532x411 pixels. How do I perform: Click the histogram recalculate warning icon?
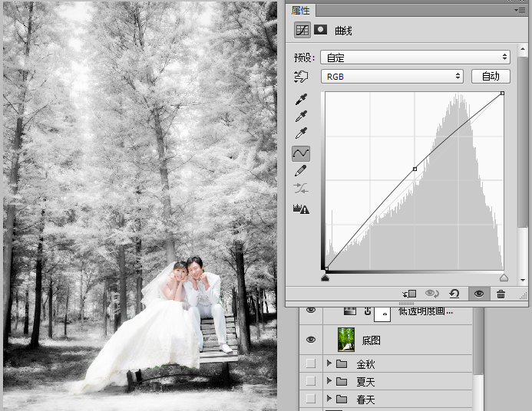[x=301, y=209]
